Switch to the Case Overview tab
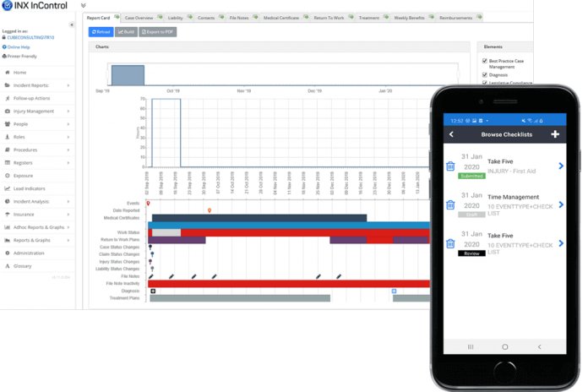The width and height of the screenshot is (588, 392). click(143, 18)
